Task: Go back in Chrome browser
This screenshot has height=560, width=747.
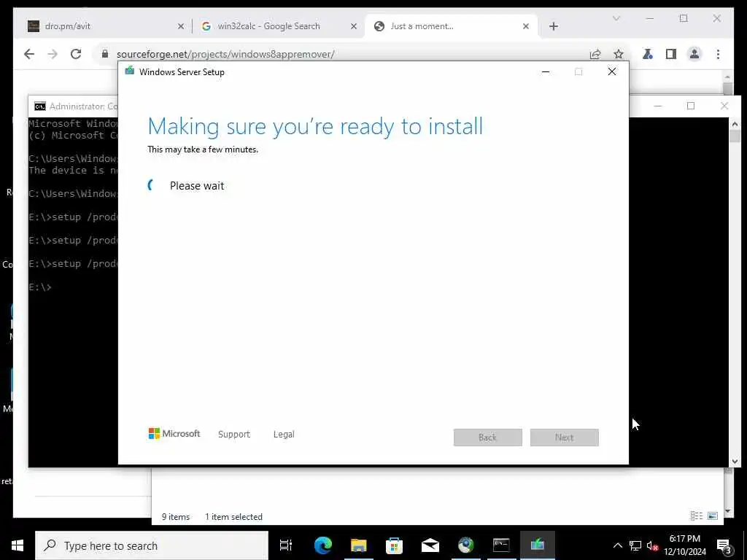Action: pyautogui.click(x=29, y=54)
